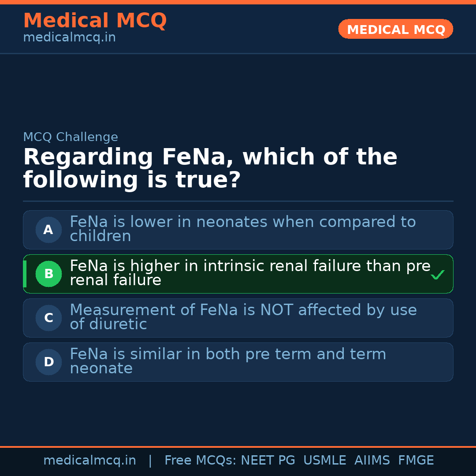Click the green checkmark on option B

click(x=437, y=275)
